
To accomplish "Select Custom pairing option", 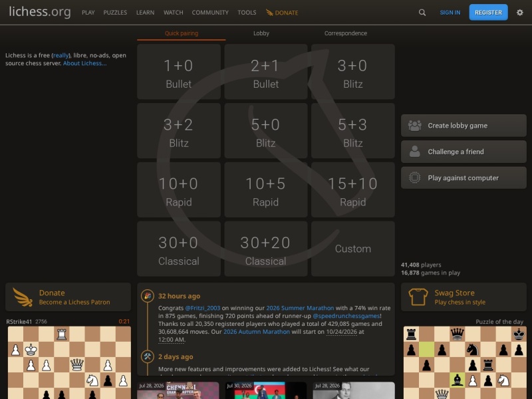I will click(x=353, y=249).
